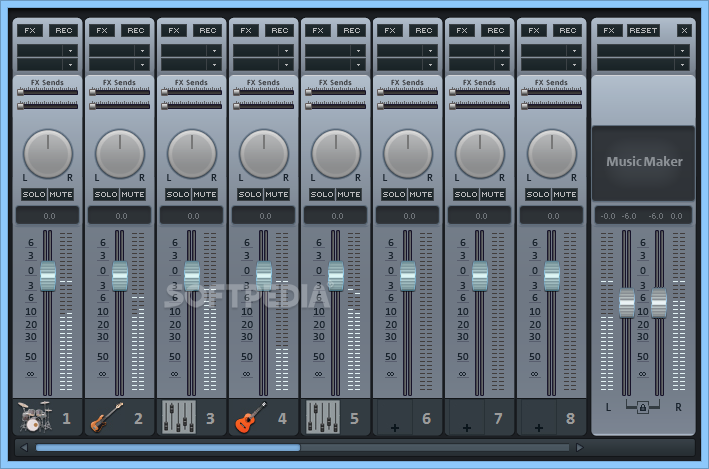Click the scrollbar right arrow

tap(579, 447)
